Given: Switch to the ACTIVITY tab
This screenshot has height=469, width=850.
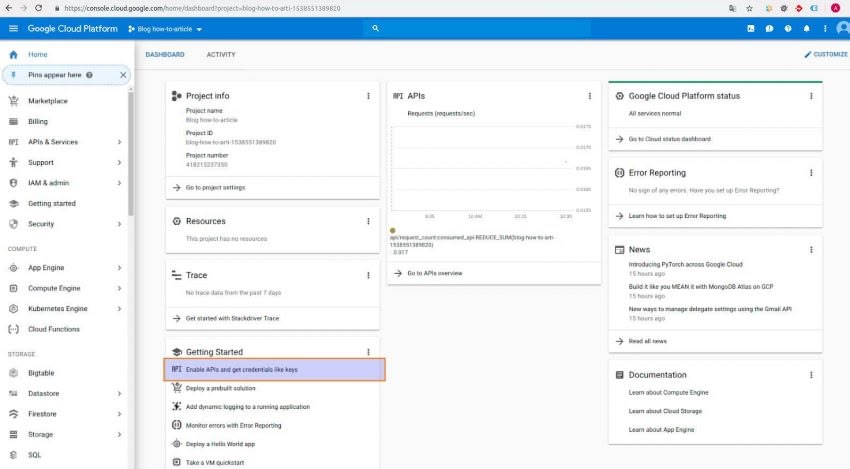Looking at the screenshot, I should (x=221, y=55).
